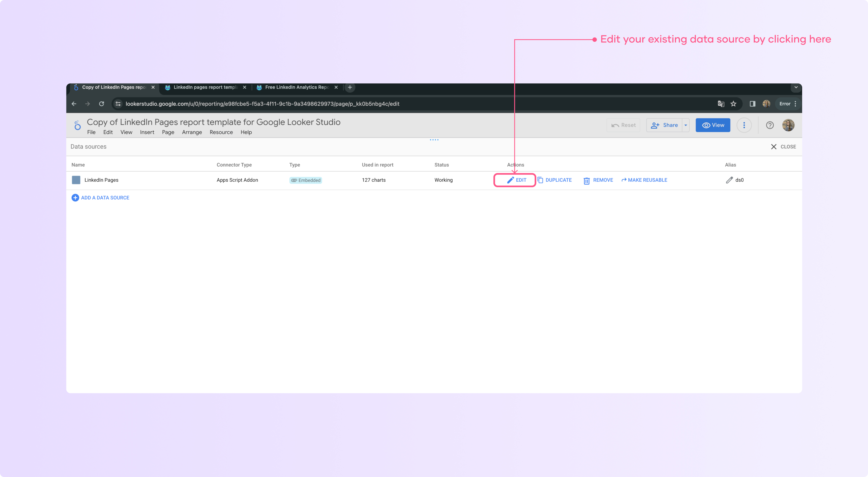Screen dimensions: 868x477
Task: Click the Name column header
Action: [x=78, y=165]
